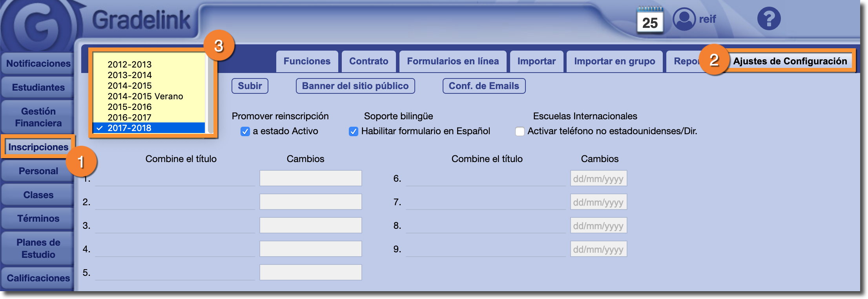Click the Conf. de Emails button
Viewport: 868px width, 299px height.
click(484, 86)
